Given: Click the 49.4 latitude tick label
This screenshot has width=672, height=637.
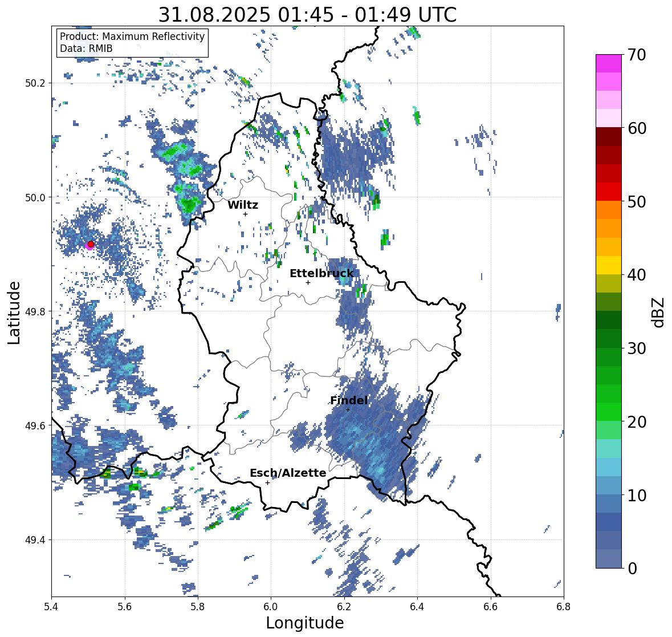Looking at the screenshot, I should [x=35, y=539].
